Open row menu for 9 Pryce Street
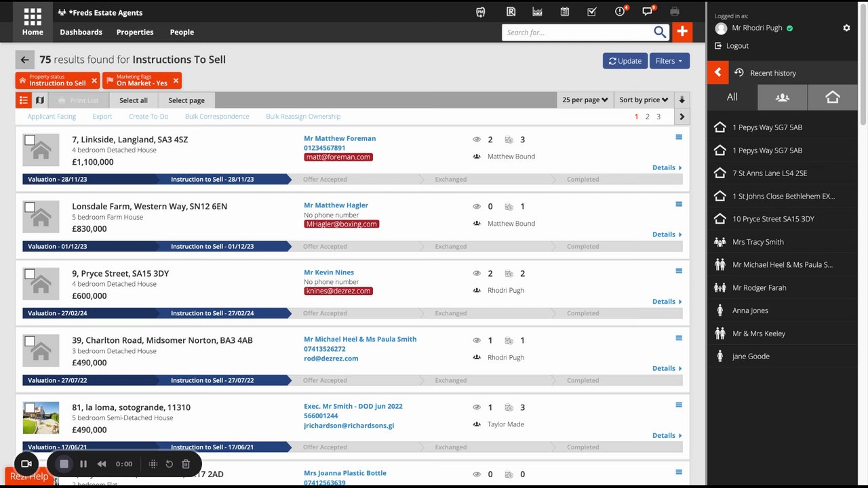868x488 pixels. [x=679, y=271]
